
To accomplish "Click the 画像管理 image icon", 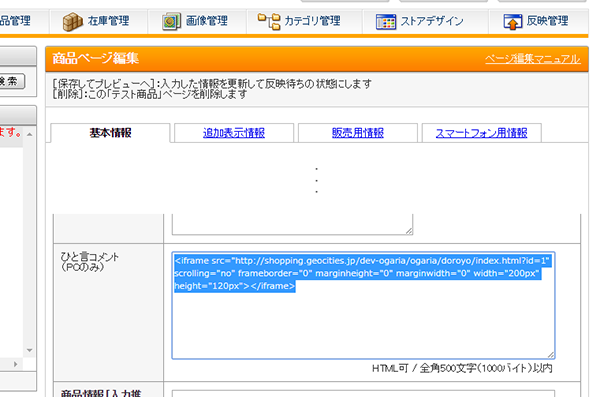I will tap(171, 21).
